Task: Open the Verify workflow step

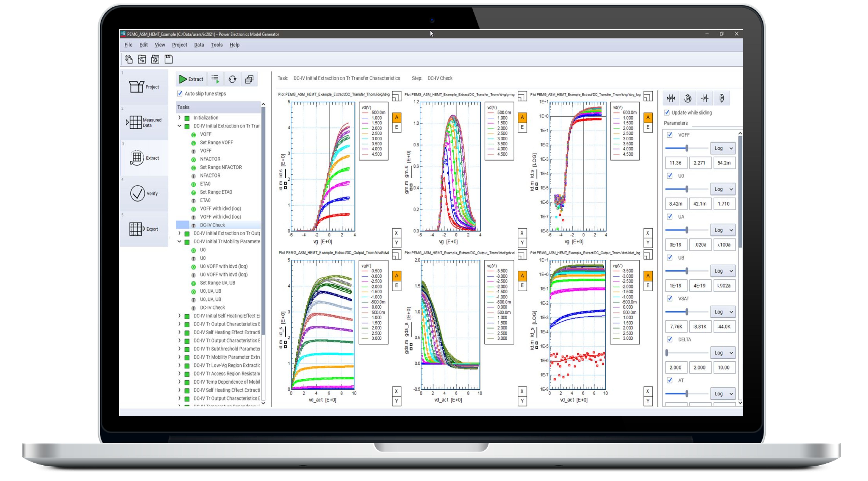Action: 144,193
